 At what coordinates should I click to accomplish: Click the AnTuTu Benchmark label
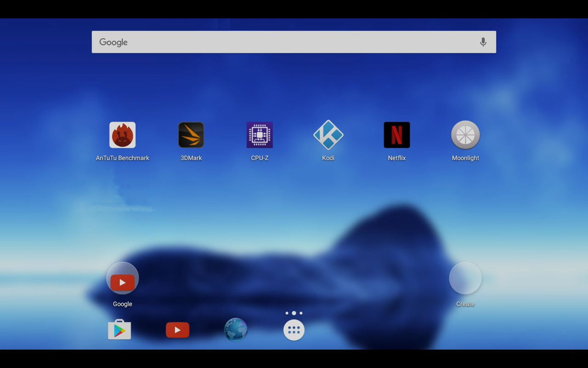coord(122,158)
